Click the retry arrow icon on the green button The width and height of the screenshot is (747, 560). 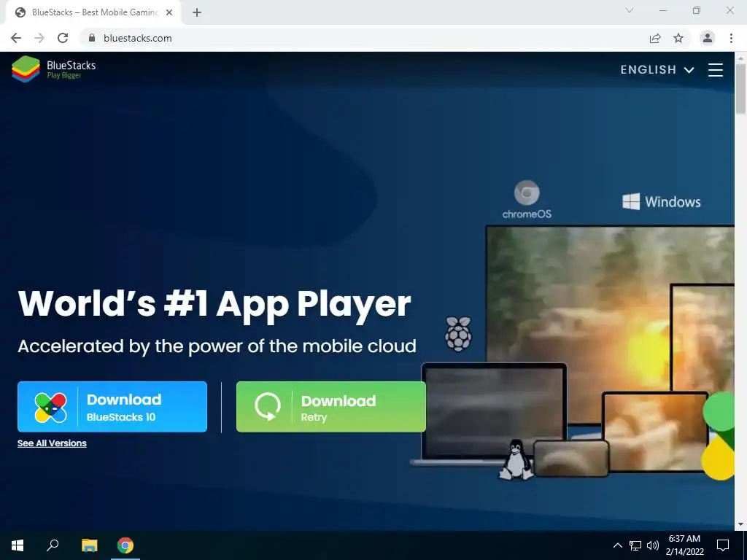pyautogui.click(x=267, y=406)
